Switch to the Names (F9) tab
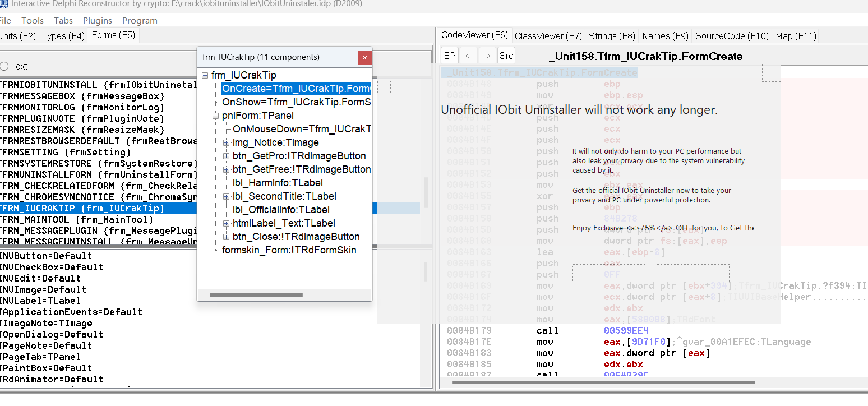 [x=665, y=36]
